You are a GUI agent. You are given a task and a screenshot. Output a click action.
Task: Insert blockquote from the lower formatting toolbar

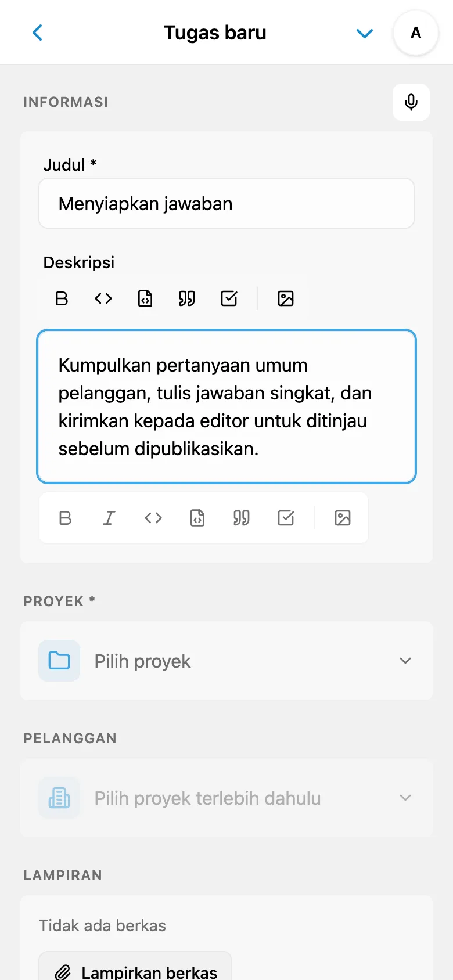pos(242,518)
